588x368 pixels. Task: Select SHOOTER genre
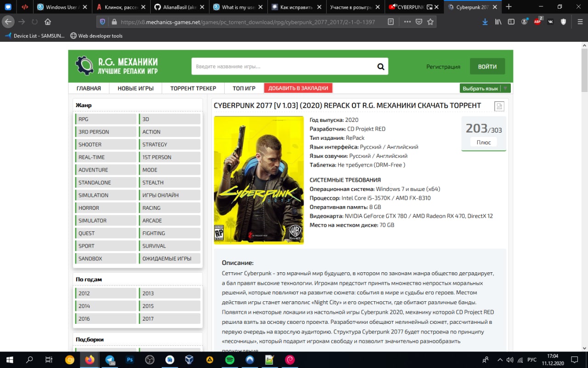[106, 144]
